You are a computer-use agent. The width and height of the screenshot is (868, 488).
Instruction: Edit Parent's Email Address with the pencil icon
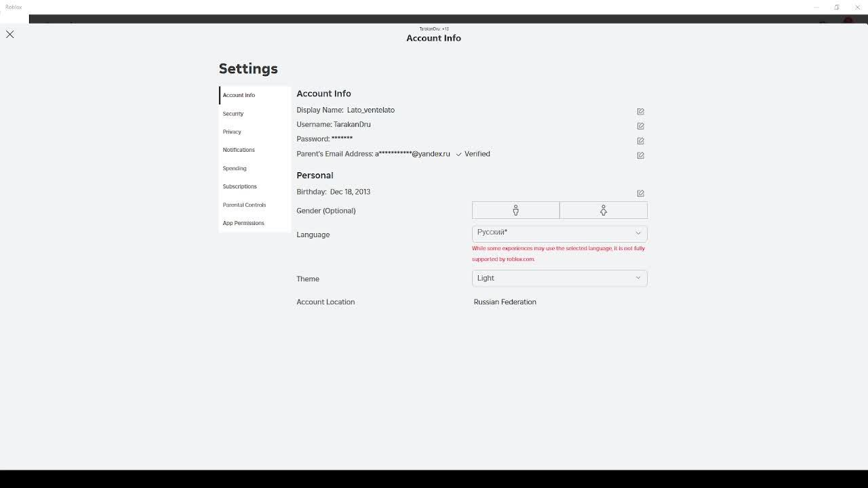click(x=640, y=155)
